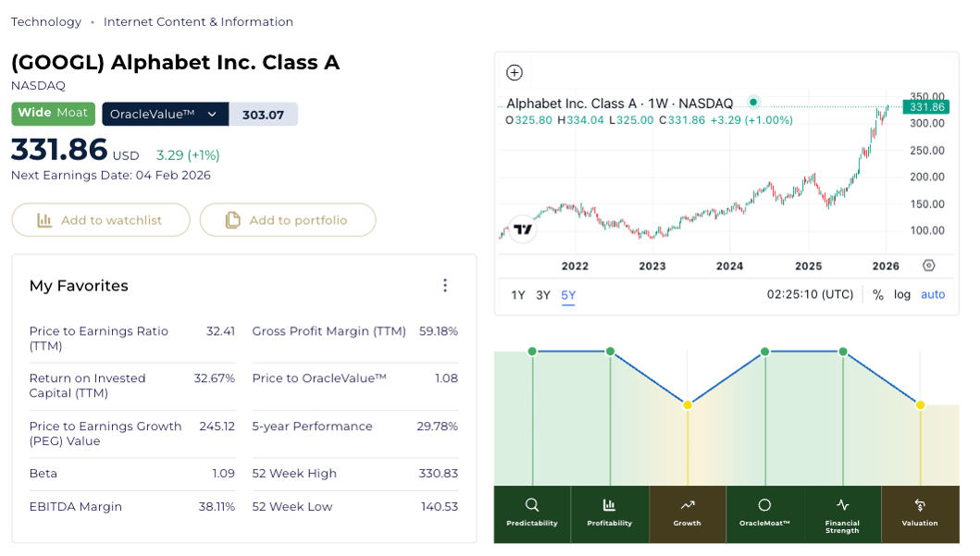980x556 pixels.
Task: Click the Technology breadcrumb link
Action: (46, 21)
